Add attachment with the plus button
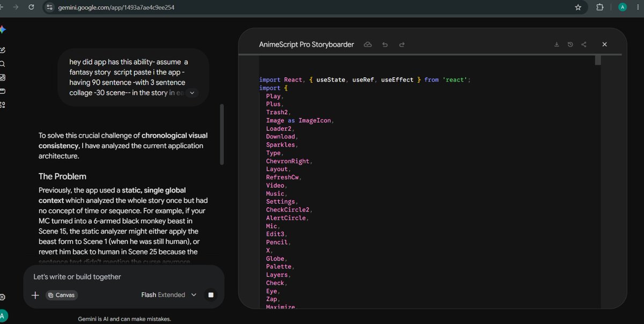 (x=35, y=295)
